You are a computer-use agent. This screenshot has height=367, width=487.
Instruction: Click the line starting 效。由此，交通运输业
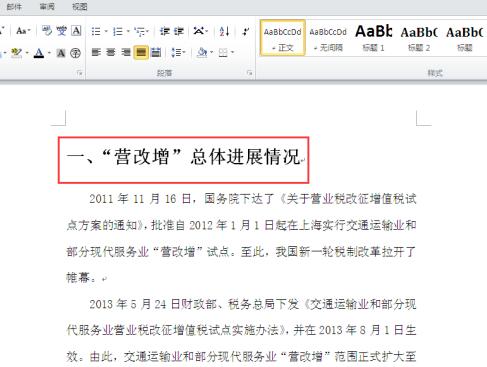(x=241, y=357)
